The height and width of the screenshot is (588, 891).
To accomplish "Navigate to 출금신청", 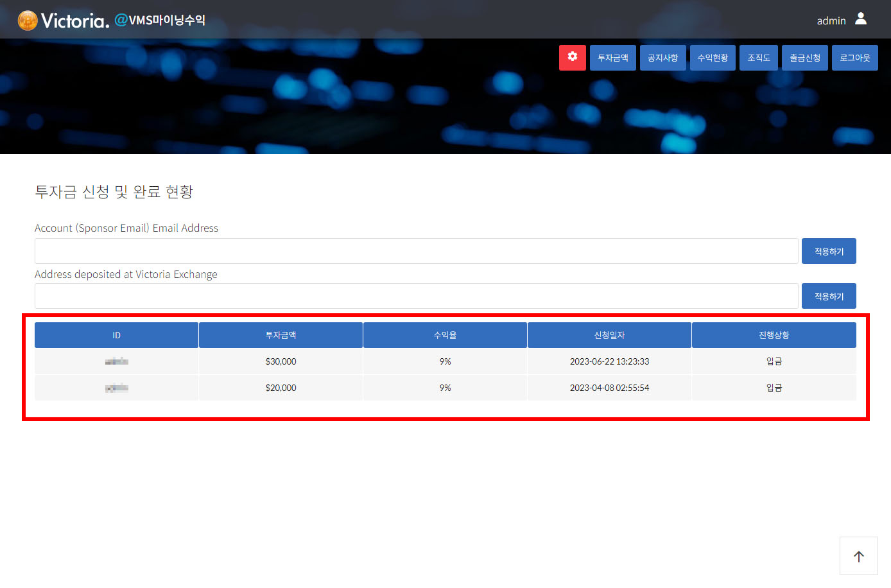I will [804, 58].
